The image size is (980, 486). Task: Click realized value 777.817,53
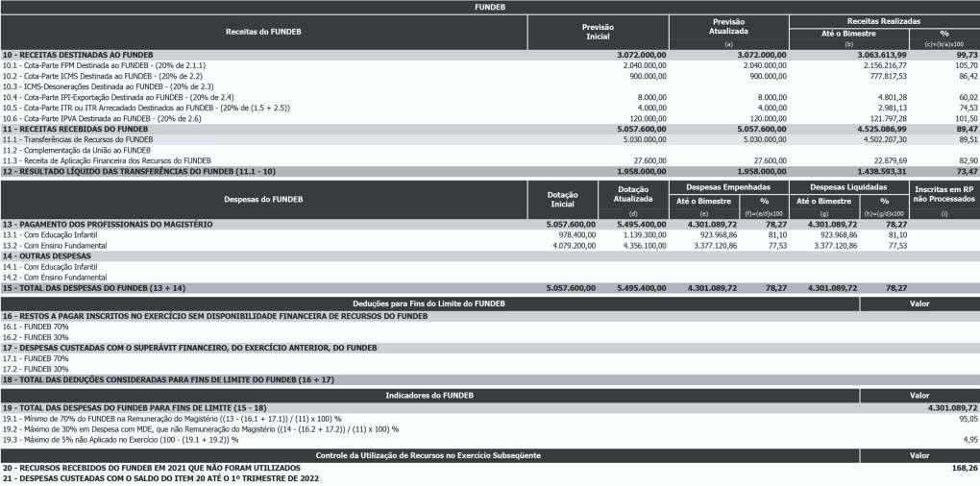(x=884, y=76)
